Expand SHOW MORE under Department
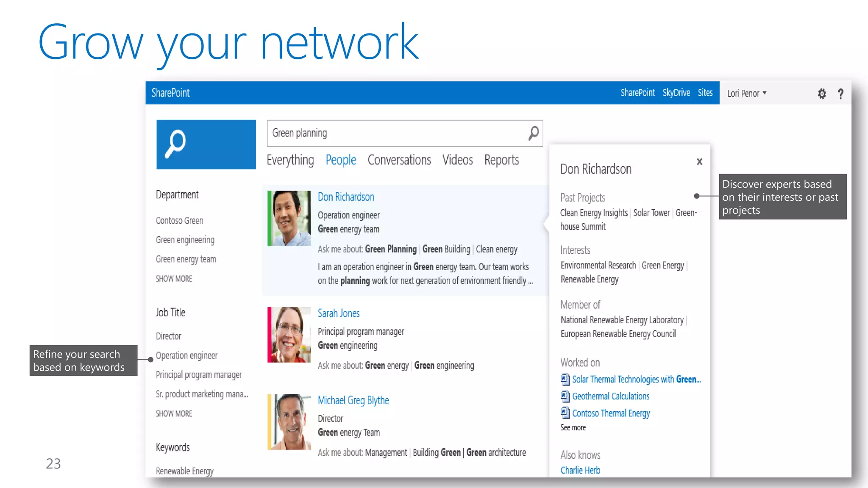The width and height of the screenshot is (868, 488). (174, 279)
